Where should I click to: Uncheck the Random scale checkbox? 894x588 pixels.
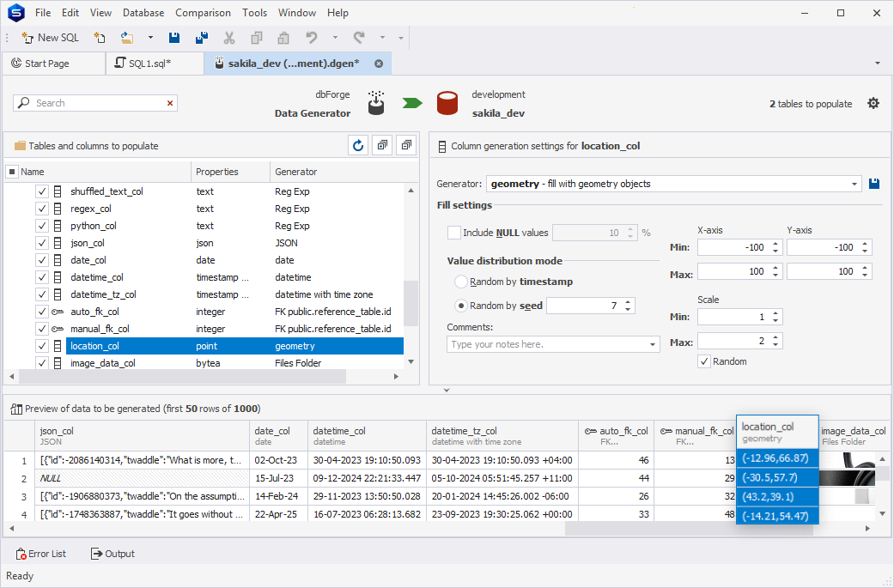[x=704, y=361]
